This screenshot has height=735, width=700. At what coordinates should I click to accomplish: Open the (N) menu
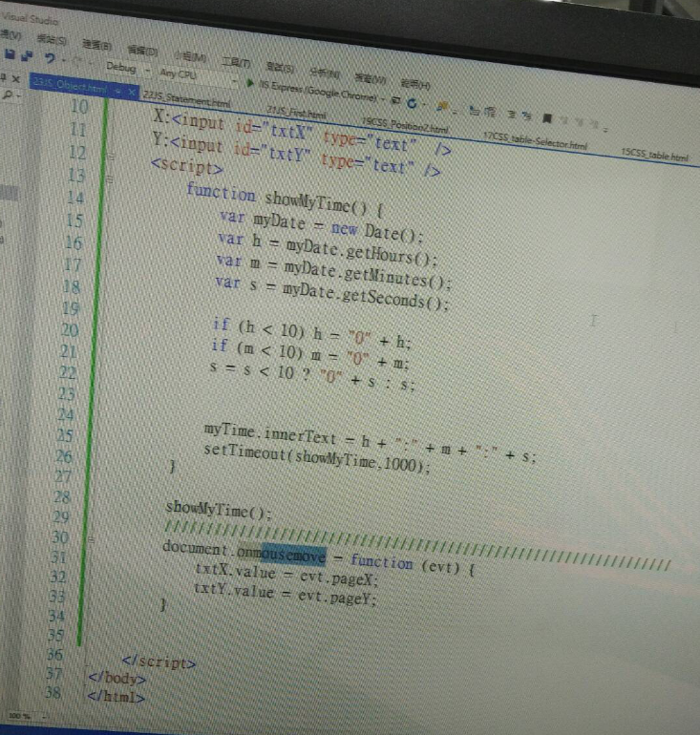click(x=325, y=73)
